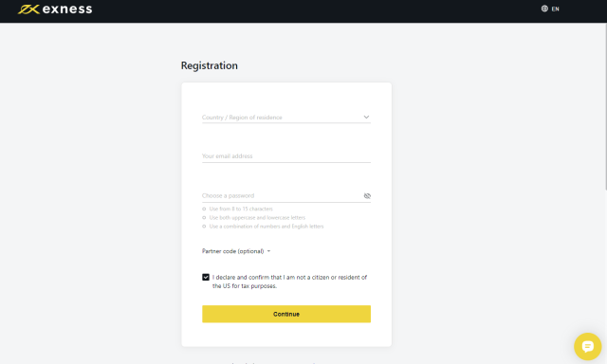
Task: Click the Registration heading
Action: (210, 65)
